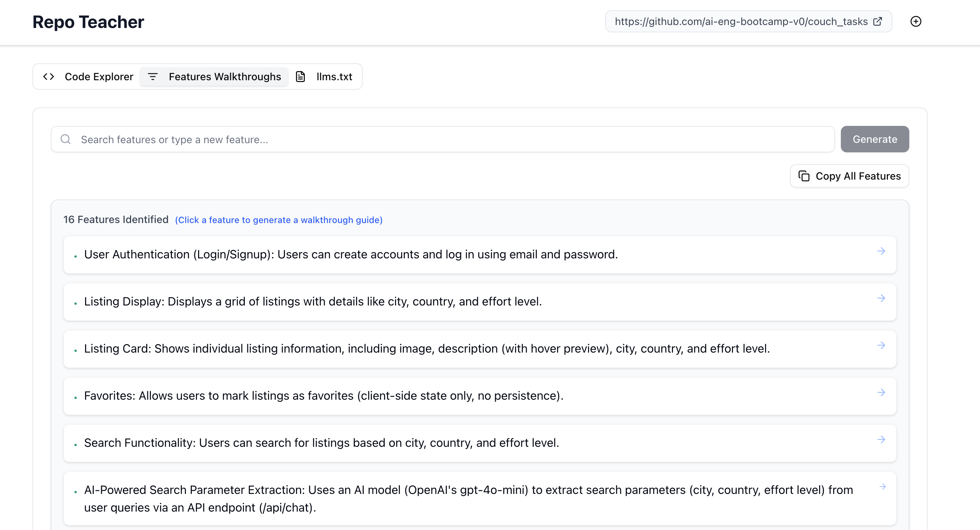980x530 pixels.
Task: Open the GitHub couch_tasks repository link
Action: coord(740,21)
